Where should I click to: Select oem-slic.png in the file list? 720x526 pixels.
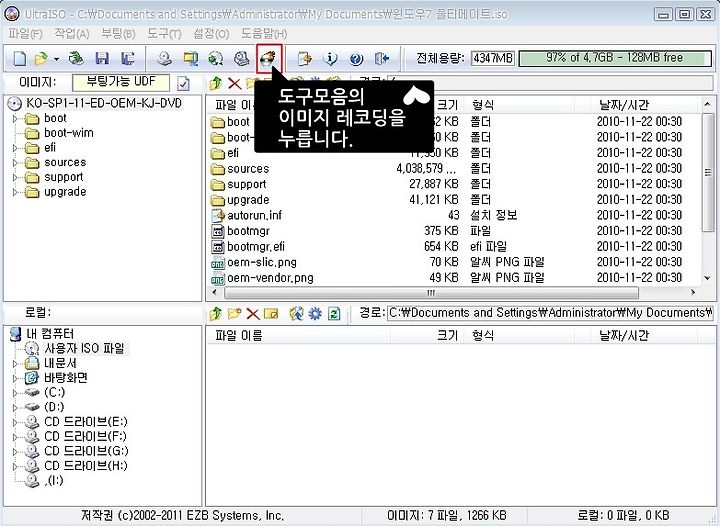pos(262,263)
